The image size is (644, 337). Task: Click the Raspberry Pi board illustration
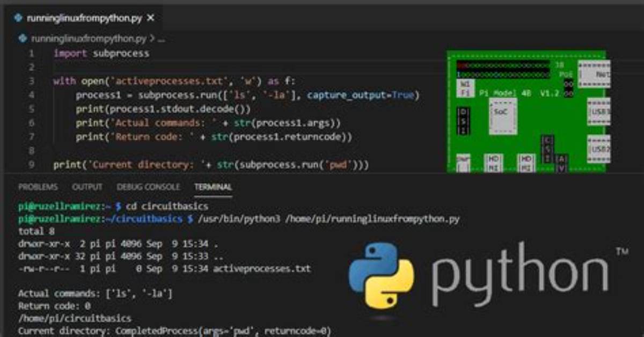(528, 112)
